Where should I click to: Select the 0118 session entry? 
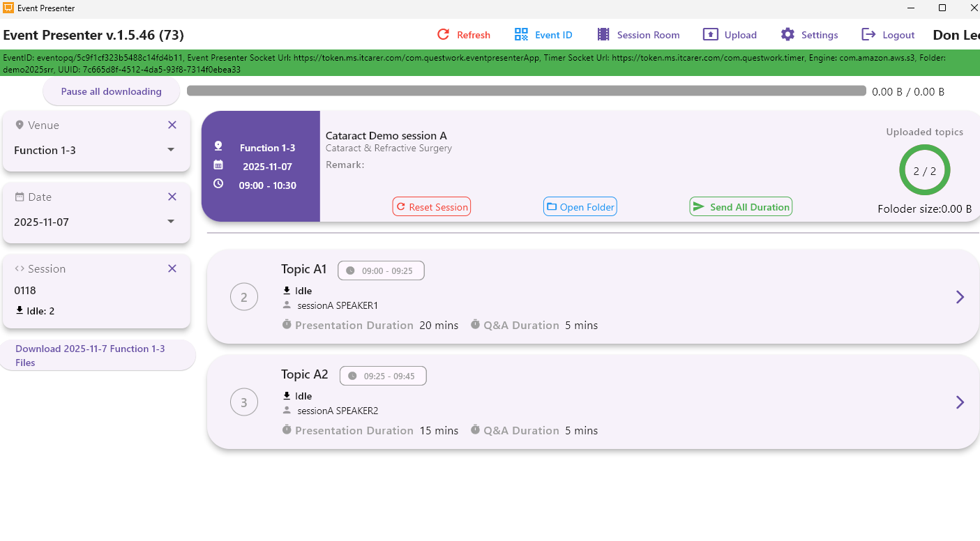[x=25, y=291]
